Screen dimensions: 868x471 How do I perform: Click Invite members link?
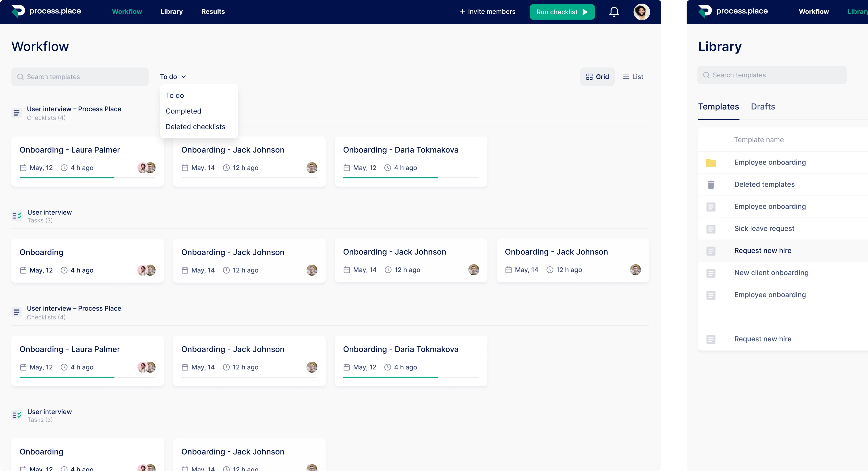click(x=487, y=12)
